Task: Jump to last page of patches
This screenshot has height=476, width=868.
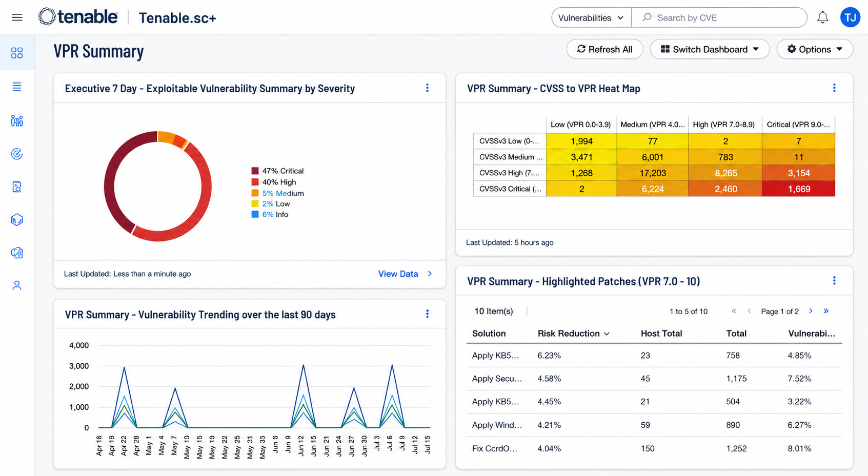Action: coord(826,311)
